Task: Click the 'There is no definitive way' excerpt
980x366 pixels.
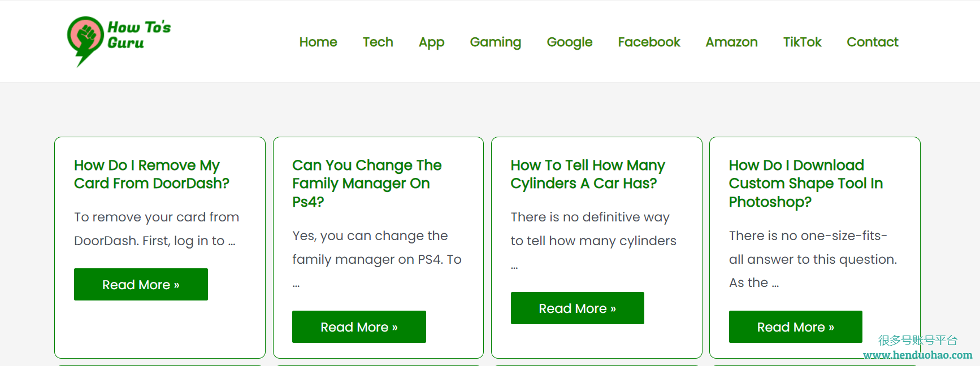Action: click(593, 240)
